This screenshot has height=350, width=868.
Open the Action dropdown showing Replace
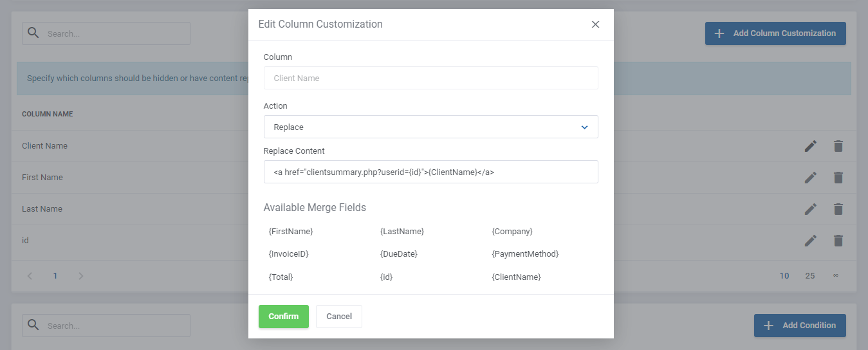point(430,127)
